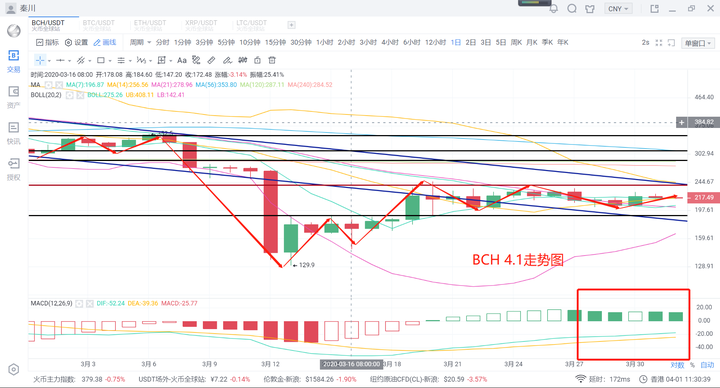This screenshot has width=720, height=388.
Task: Expand rectangle tool options arrow
Action: point(110,61)
